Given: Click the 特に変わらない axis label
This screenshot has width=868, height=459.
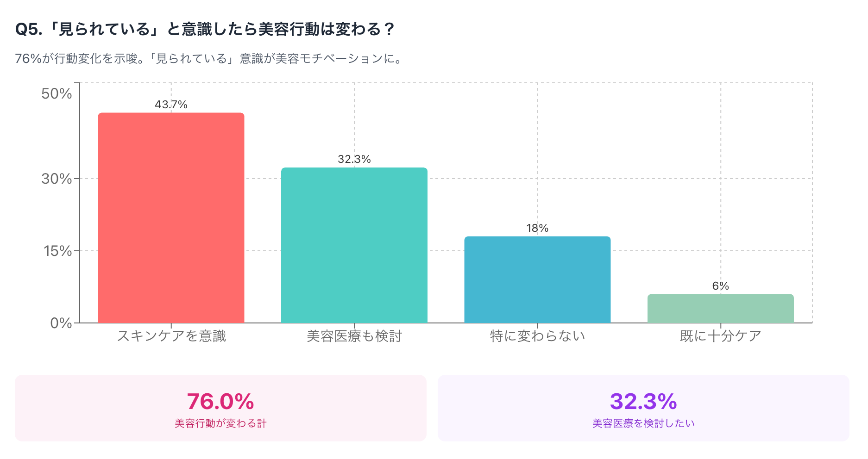Looking at the screenshot, I should (x=537, y=336).
